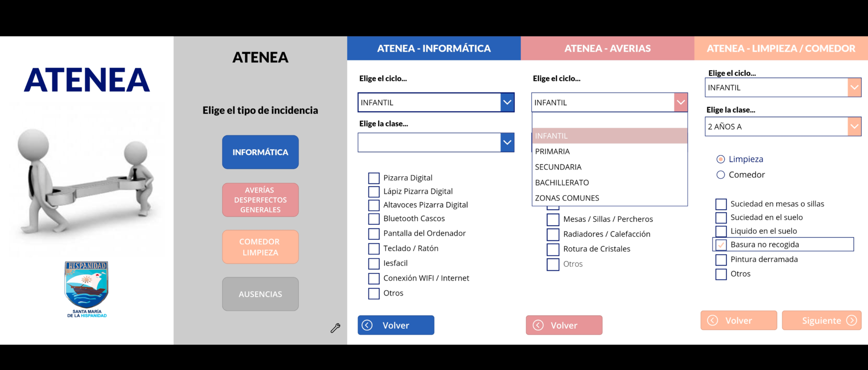
Task: Select the Comedor radio button
Action: click(721, 175)
